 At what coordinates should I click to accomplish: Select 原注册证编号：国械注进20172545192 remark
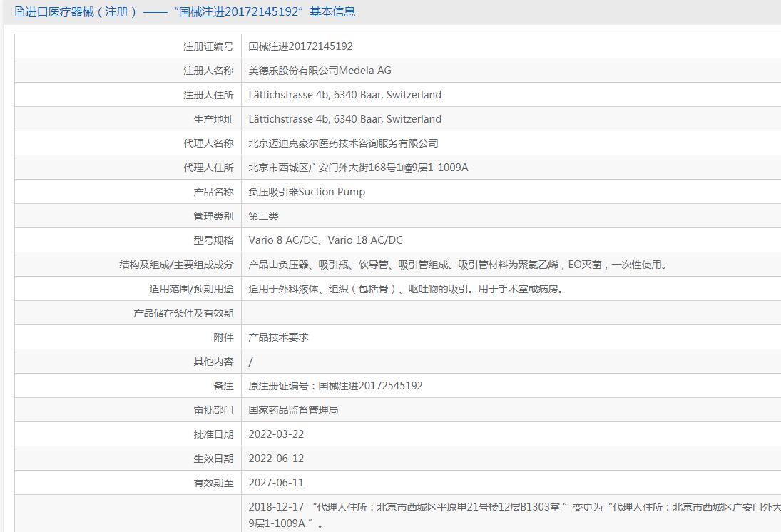pos(335,386)
